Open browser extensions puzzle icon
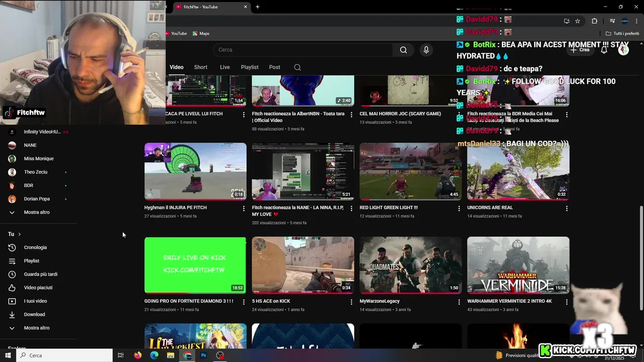The width and height of the screenshot is (644, 362). (594, 21)
